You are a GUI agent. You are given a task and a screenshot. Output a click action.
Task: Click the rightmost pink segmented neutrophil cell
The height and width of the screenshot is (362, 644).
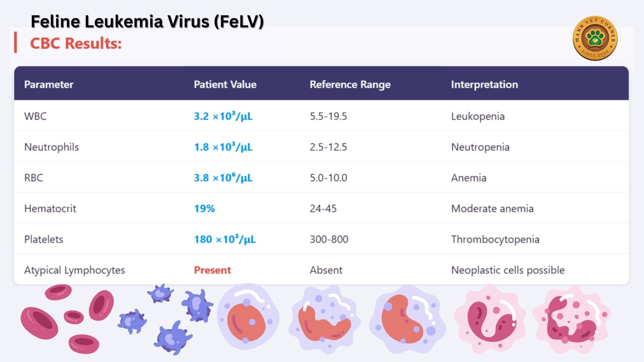pyautogui.click(x=572, y=319)
